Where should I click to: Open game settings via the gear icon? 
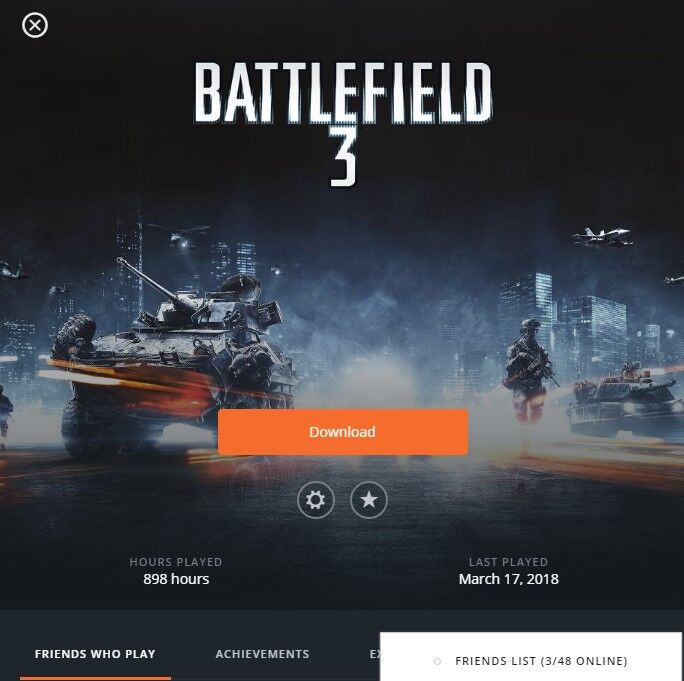[x=315, y=500]
